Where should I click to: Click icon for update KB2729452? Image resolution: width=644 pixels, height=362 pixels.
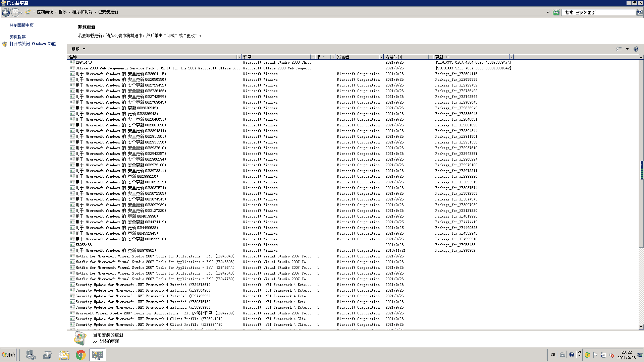[x=72, y=85]
